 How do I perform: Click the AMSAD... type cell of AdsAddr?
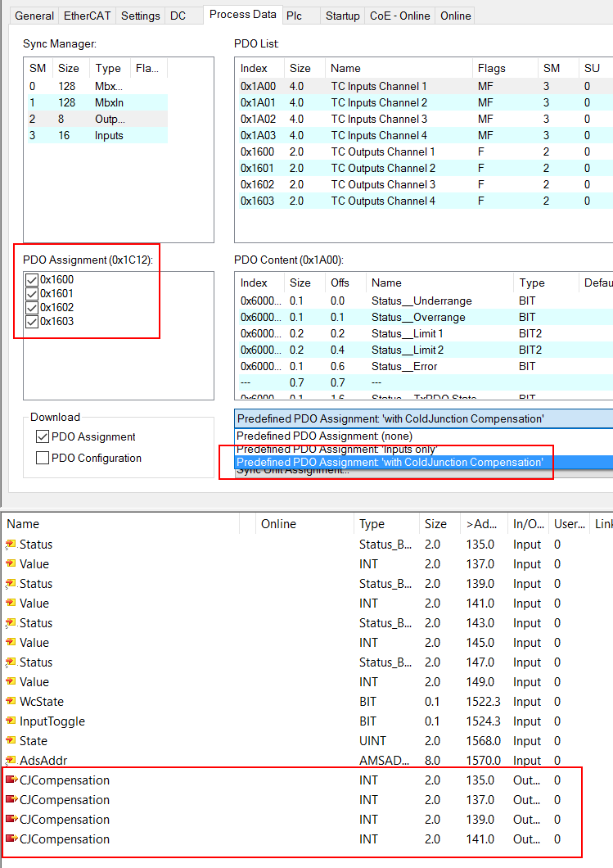384,761
